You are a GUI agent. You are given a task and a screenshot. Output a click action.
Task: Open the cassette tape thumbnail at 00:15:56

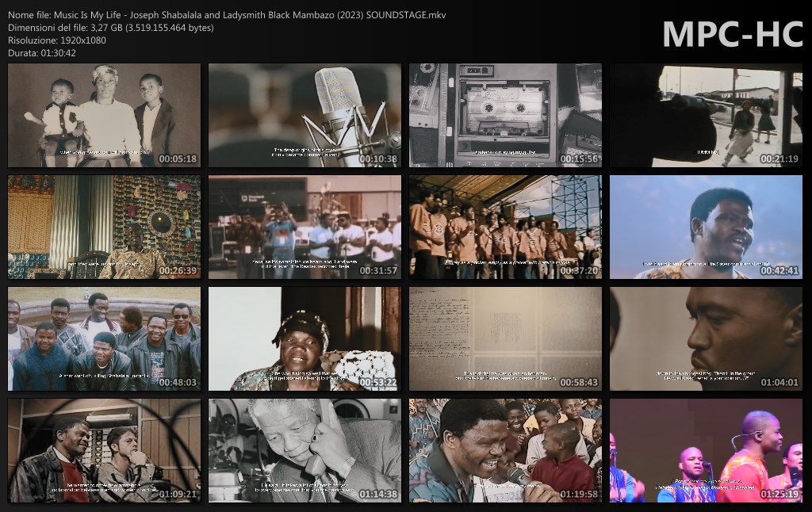point(505,115)
